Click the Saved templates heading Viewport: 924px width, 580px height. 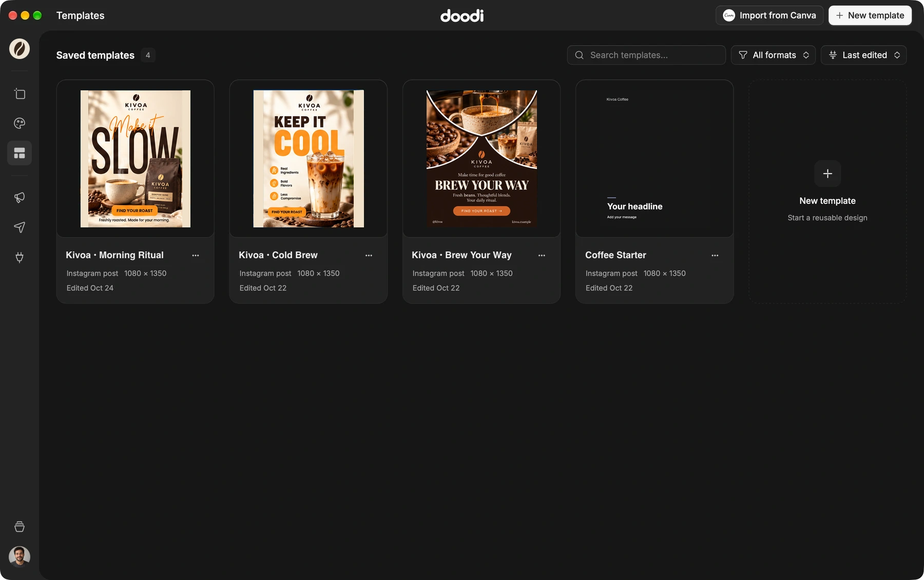click(x=95, y=55)
